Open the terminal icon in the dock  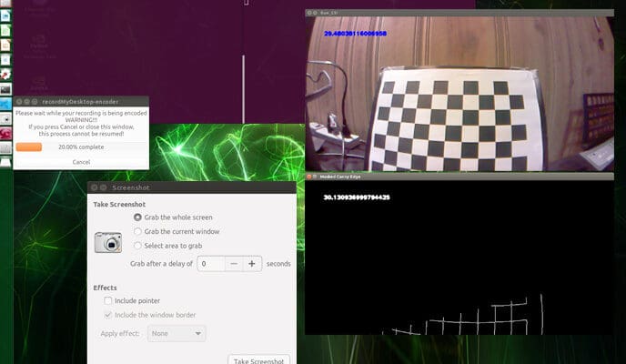6,89
